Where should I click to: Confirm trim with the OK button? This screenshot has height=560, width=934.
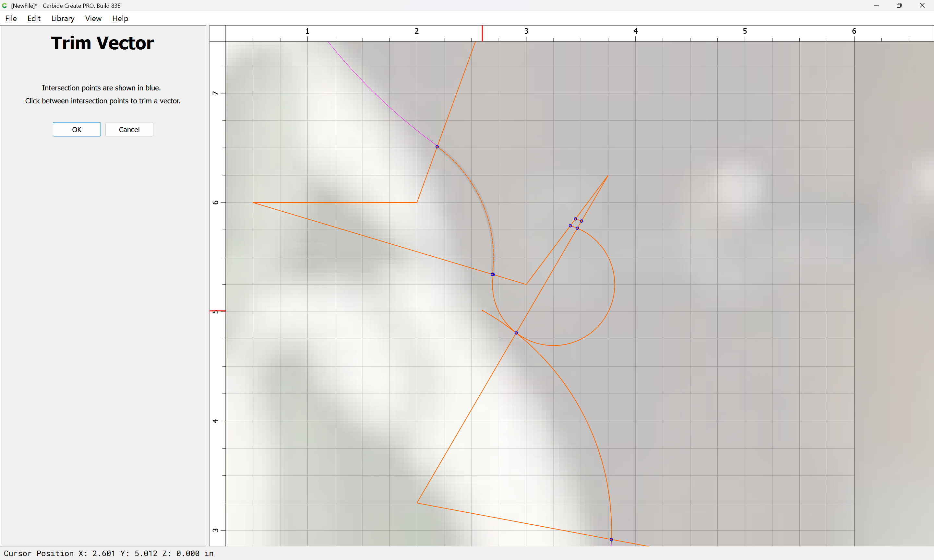coord(77,129)
